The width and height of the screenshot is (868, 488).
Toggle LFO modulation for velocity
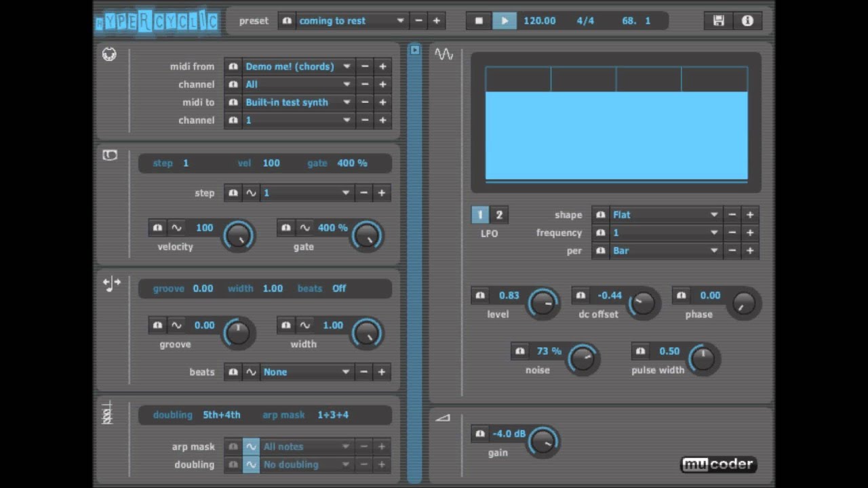[176, 228]
